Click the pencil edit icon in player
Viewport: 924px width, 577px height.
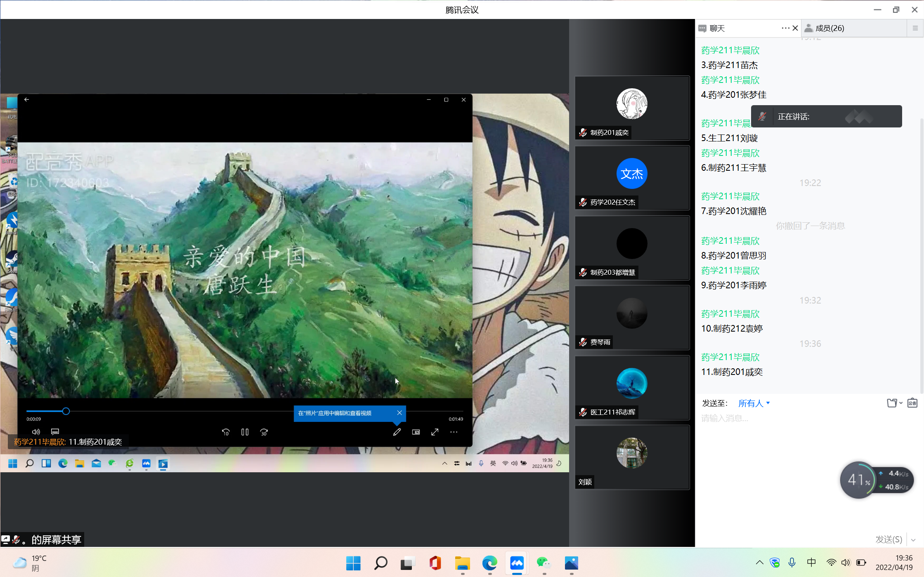397,432
